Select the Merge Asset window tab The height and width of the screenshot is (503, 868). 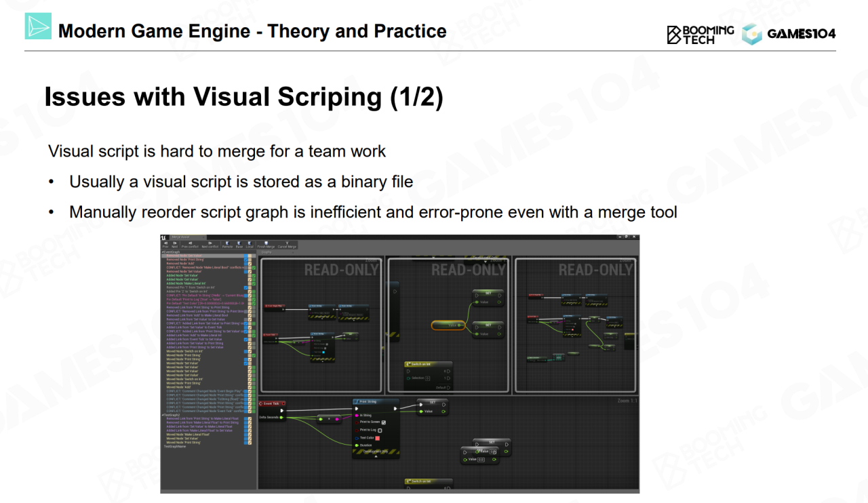[x=180, y=237]
